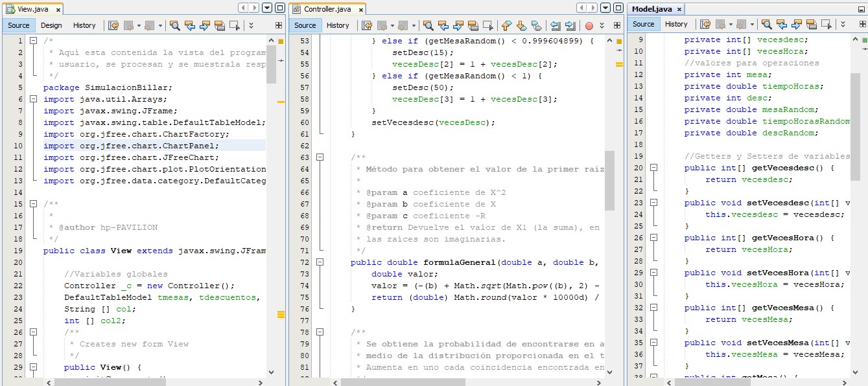Collapse the View class Javadoc fold at line 15
The height and width of the screenshot is (386, 868).
(32, 204)
